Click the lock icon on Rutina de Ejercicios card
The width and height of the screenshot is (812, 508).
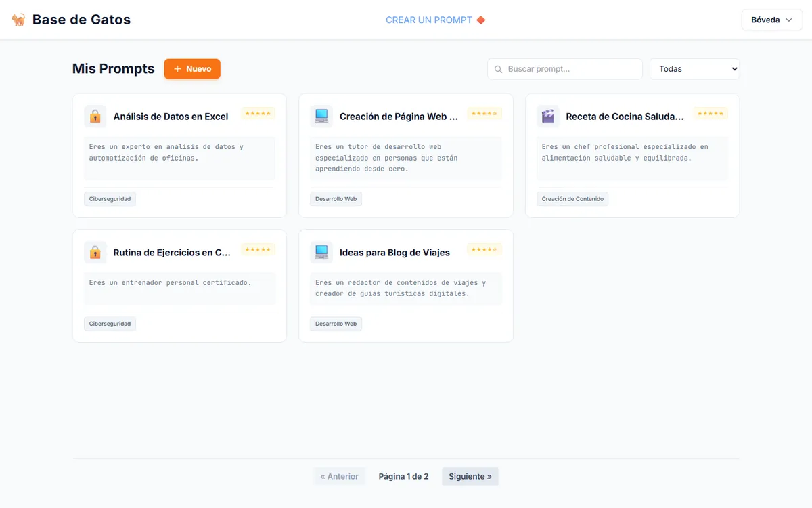coord(95,253)
